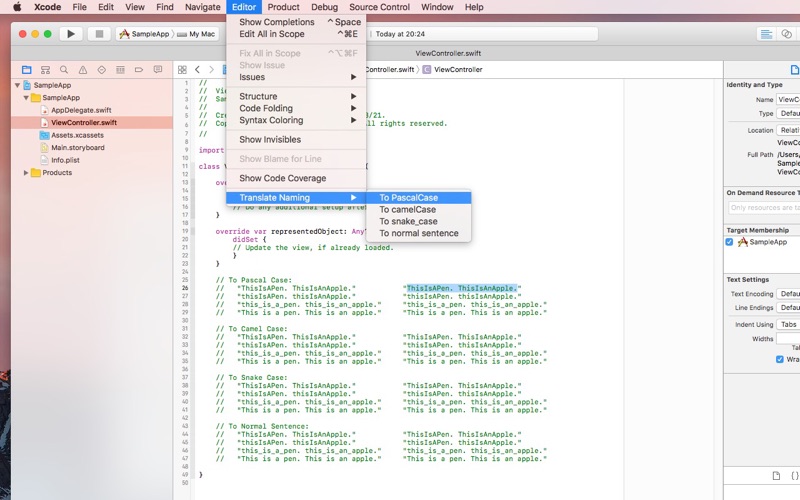Open the Syntax Coloring submenu
Image resolution: width=800 pixels, height=500 pixels.
click(x=296, y=120)
